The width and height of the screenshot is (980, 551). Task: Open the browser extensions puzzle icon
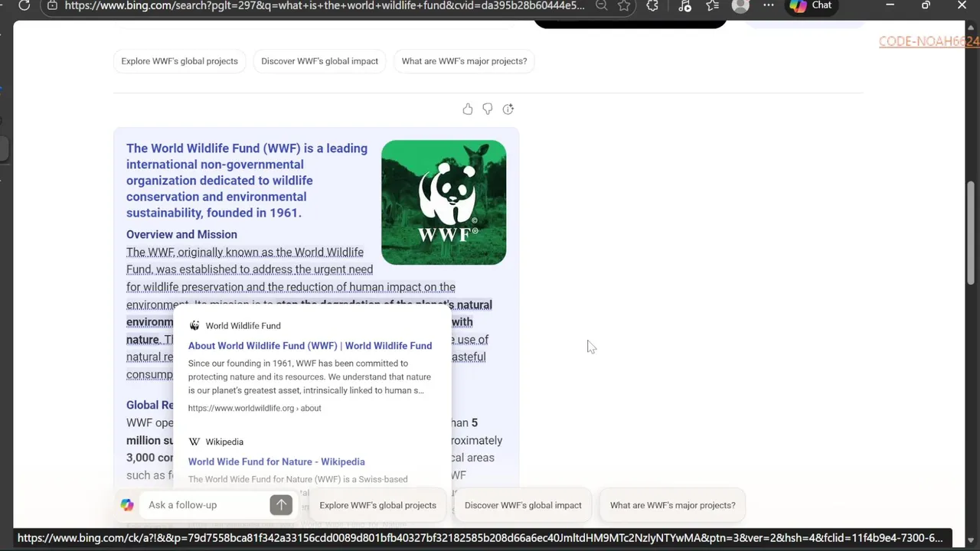652,5
